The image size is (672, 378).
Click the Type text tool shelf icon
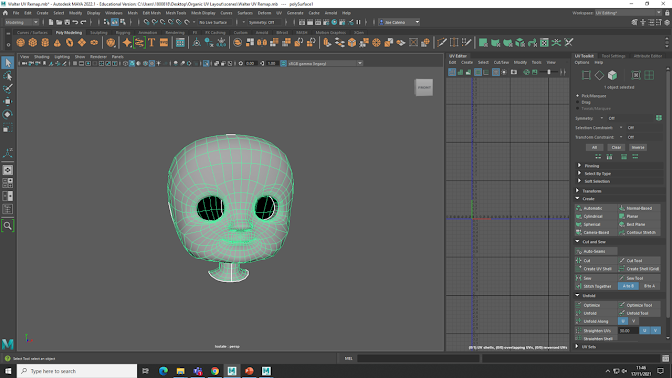[x=151, y=42]
